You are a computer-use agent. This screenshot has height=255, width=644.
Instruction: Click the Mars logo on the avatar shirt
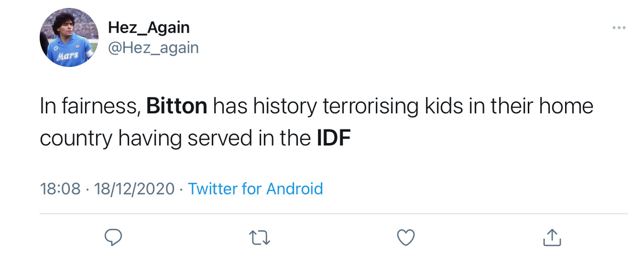(67, 55)
